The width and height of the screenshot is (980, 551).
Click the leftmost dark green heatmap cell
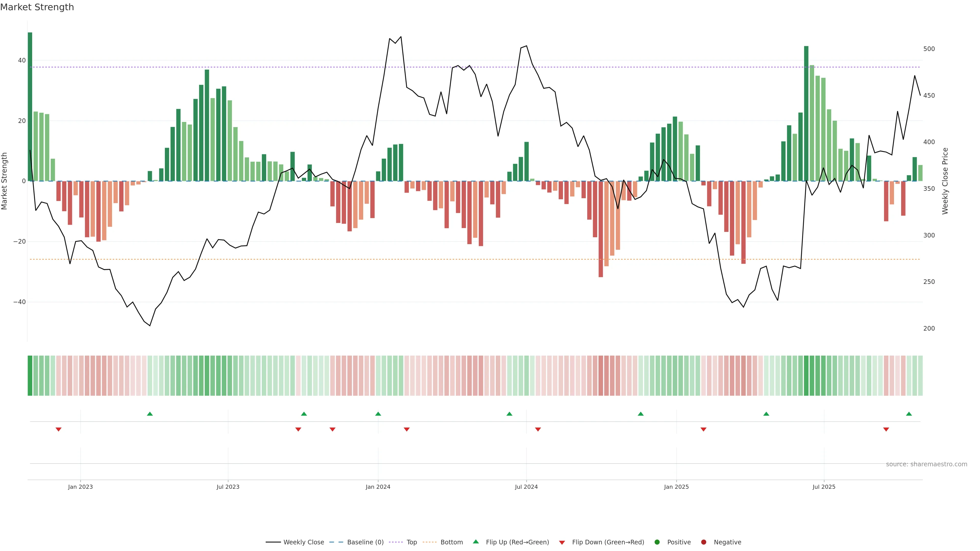30,376
